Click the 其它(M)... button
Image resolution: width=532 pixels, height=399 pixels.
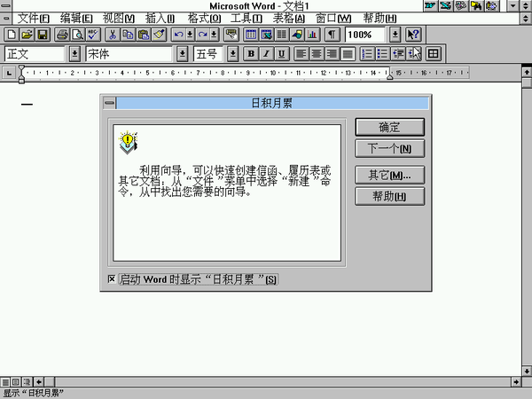[389, 175]
